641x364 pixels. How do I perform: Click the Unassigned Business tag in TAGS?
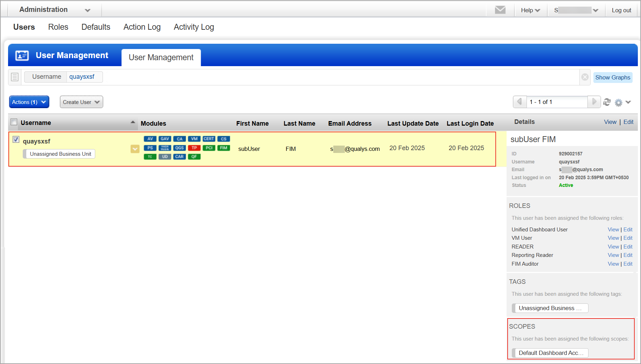pos(550,308)
